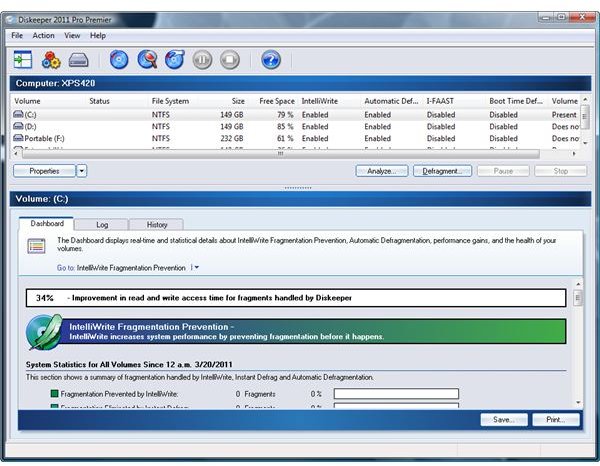The height and width of the screenshot is (466, 600).
Task: Sort by the Status column header
Action: (x=99, y=101)
